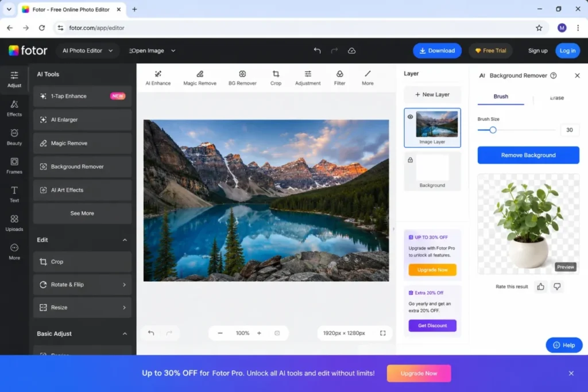588x392 pixels.
Task: Click the cloud save icon
Action: click(x=352, y=51)
